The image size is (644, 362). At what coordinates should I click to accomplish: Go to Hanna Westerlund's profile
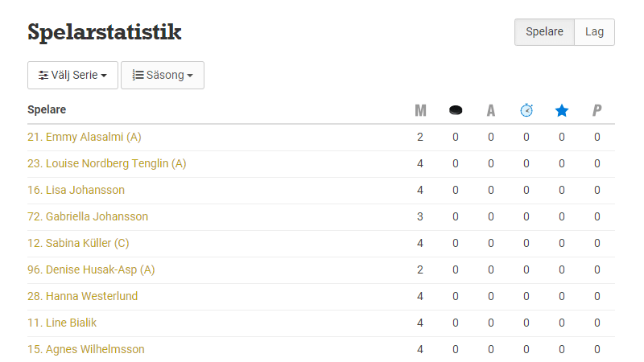pyautogui.click(x=82, y=296)
